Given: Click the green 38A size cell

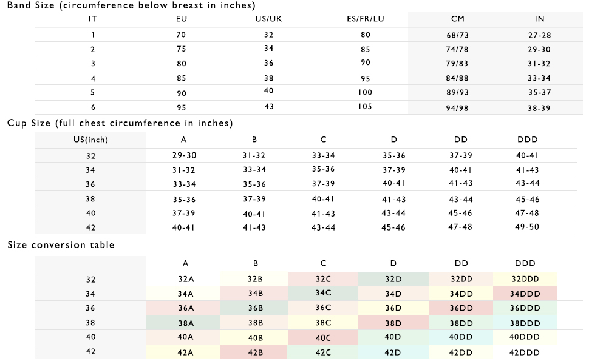Looking at the screenshot, I should pos(185,323).
